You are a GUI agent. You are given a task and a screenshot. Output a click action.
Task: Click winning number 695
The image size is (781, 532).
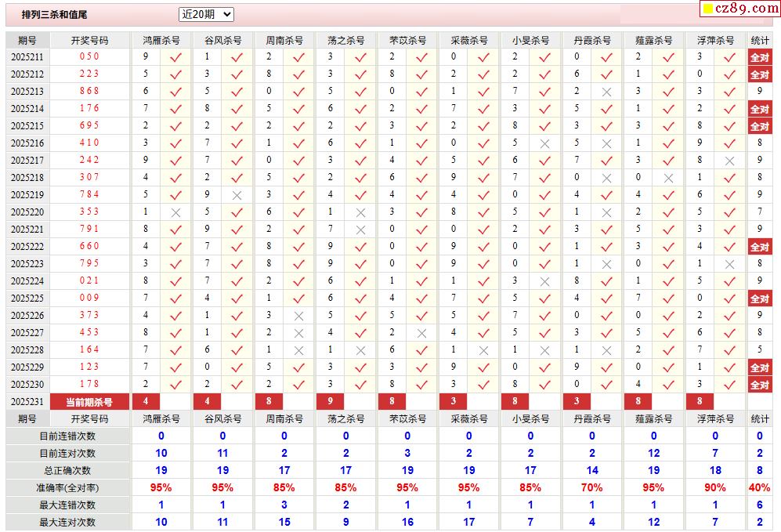89,125
